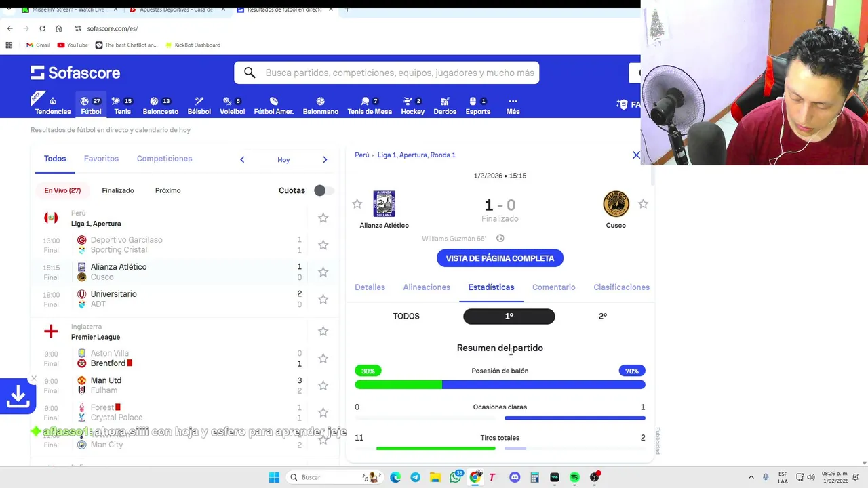868x488 pixels.
Task: Click the search magnifier icon
Action: 250,73
